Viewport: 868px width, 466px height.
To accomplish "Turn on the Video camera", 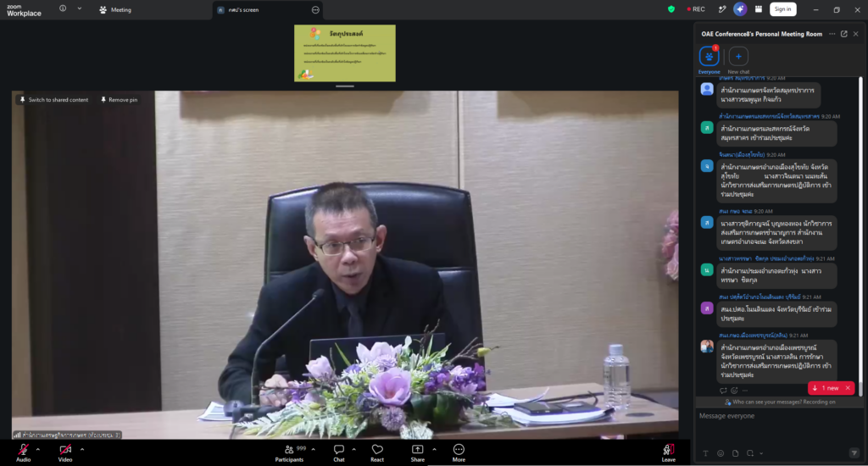I will [x=65, y=449].
